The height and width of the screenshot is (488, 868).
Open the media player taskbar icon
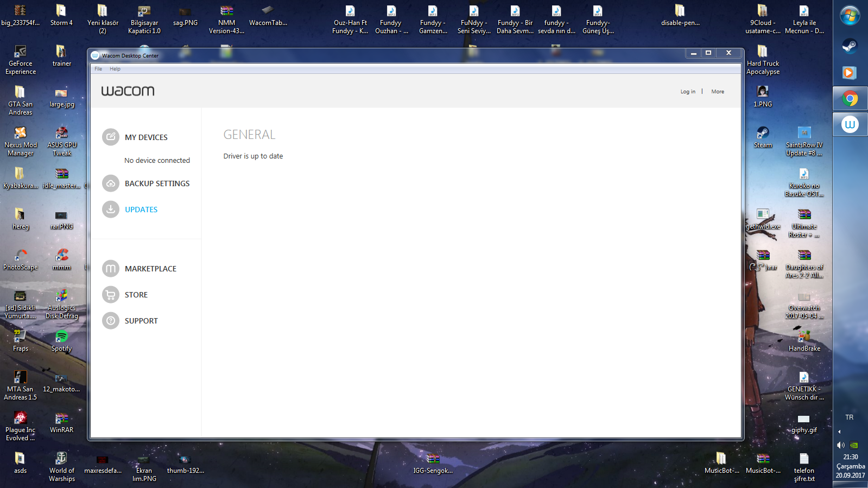click(x=850, y=72)
